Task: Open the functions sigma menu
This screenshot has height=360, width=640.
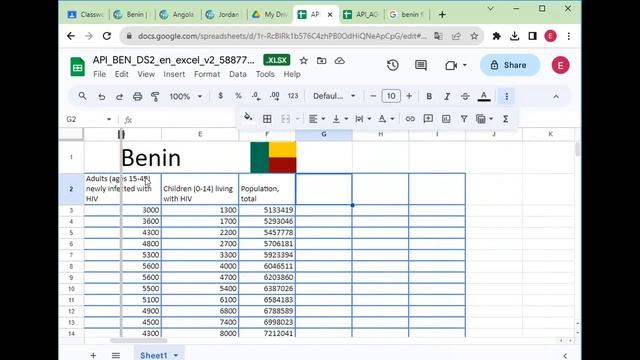Action: pos(505,119)
